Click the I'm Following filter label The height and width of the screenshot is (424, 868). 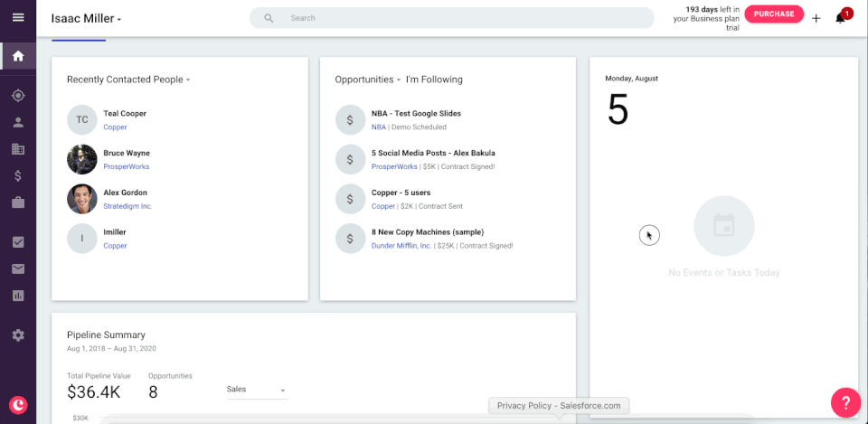434,80
